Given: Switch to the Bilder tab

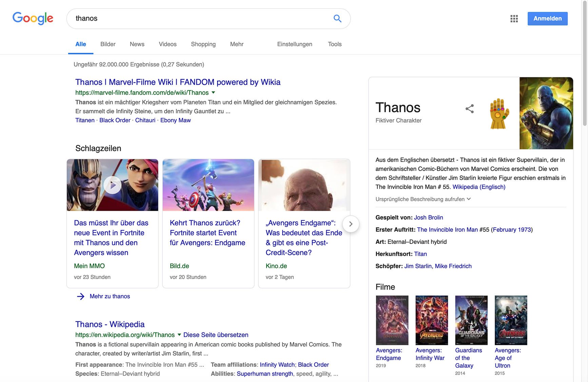Looking at the screenshot, I should [108, 44].
